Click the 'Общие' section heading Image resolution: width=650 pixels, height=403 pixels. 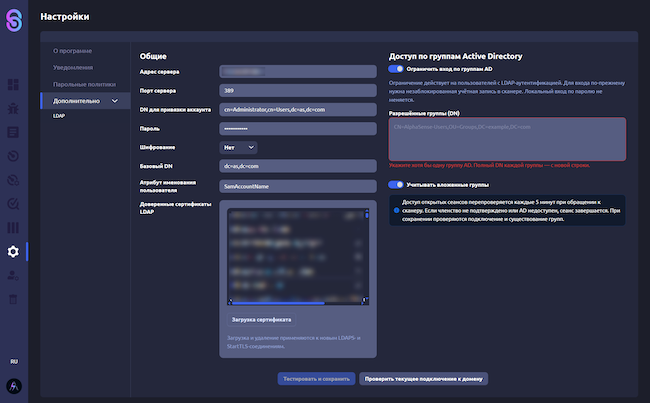153,56
